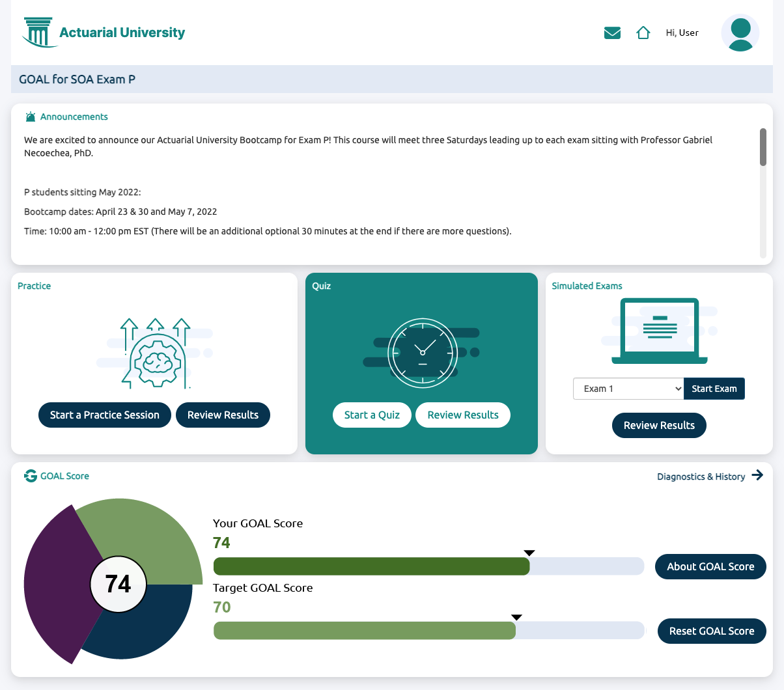The height and width of the screenshot is (690, 784).
Task: Go to home via house icon
Action: pos(643,33)
